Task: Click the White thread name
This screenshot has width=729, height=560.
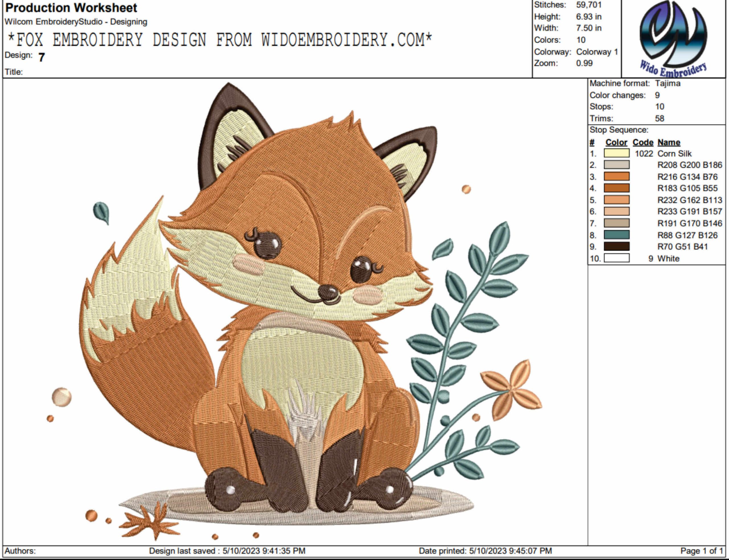Action: tap(668, 259)
